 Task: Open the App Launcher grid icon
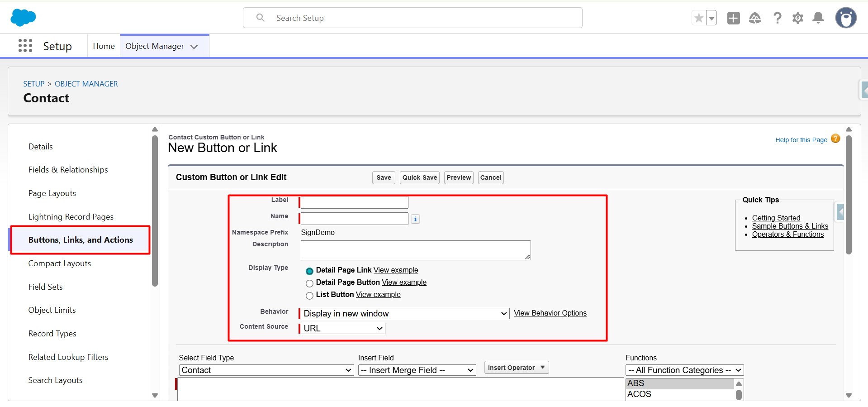pos(25,46)
